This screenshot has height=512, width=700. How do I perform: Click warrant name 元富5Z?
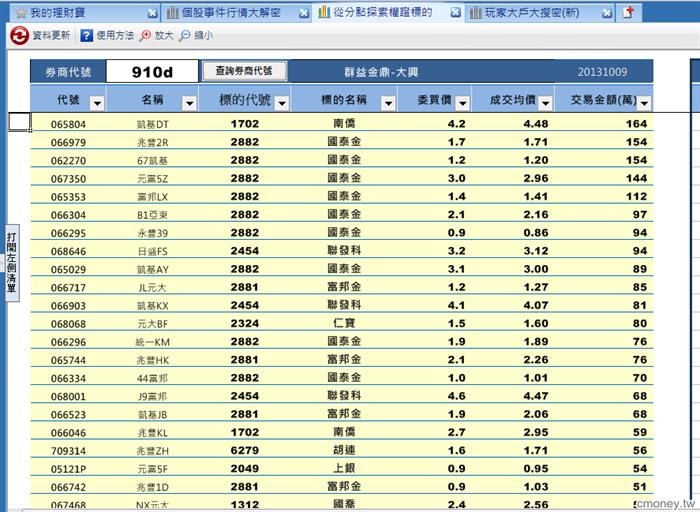coord(153,179)
